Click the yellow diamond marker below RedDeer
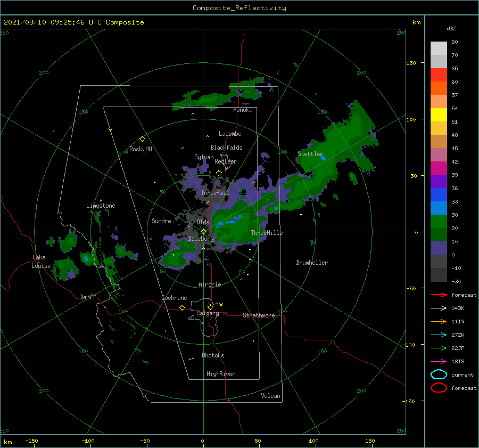 tap(219, 173)
